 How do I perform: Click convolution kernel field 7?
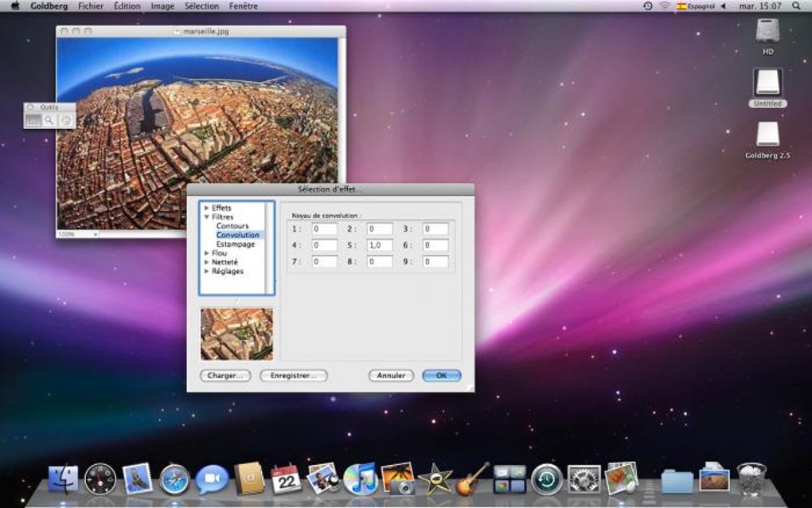(x=324, y=261)
